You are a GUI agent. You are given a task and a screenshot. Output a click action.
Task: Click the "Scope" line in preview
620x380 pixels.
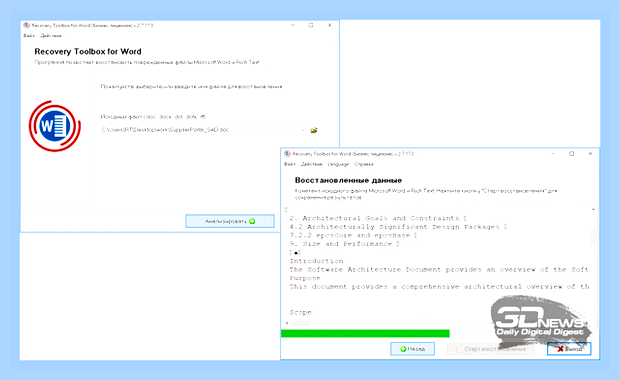(301, 312)
